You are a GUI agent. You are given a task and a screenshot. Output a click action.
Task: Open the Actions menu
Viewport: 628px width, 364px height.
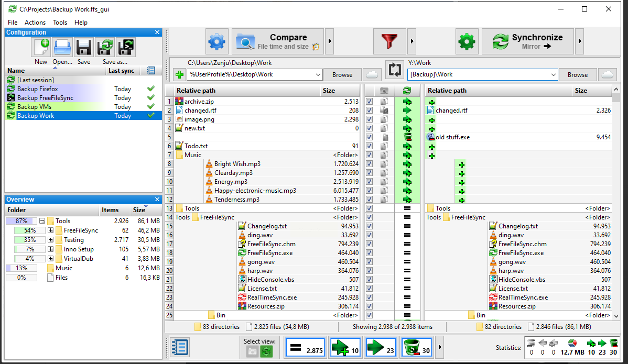(35, 23)
